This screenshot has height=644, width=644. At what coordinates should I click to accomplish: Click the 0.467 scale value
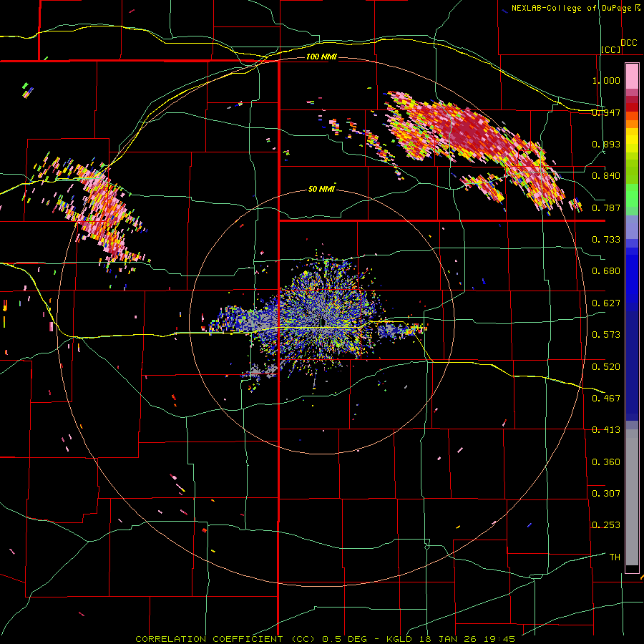point(606,399)
